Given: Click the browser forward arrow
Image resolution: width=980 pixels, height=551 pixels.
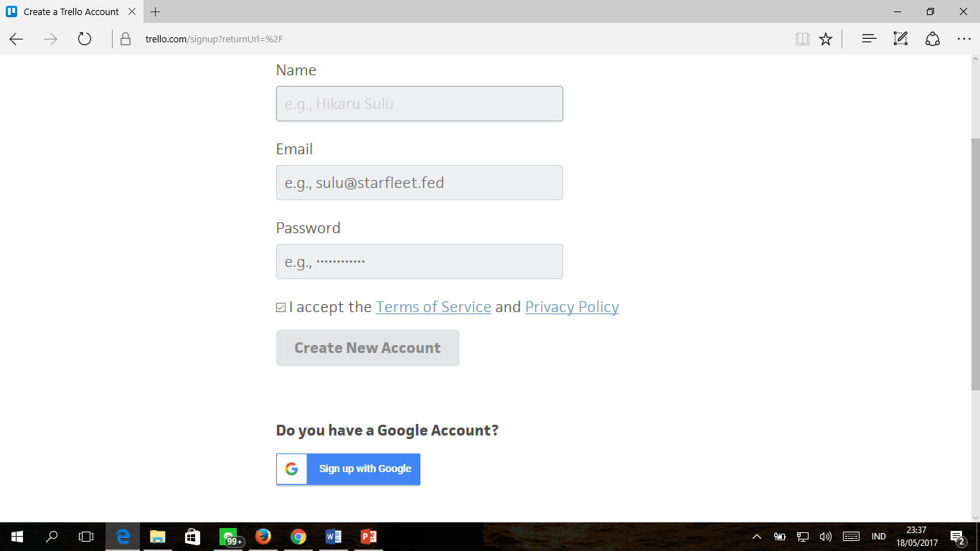Looking at the screenshot, I should click(x=50, y=39).
